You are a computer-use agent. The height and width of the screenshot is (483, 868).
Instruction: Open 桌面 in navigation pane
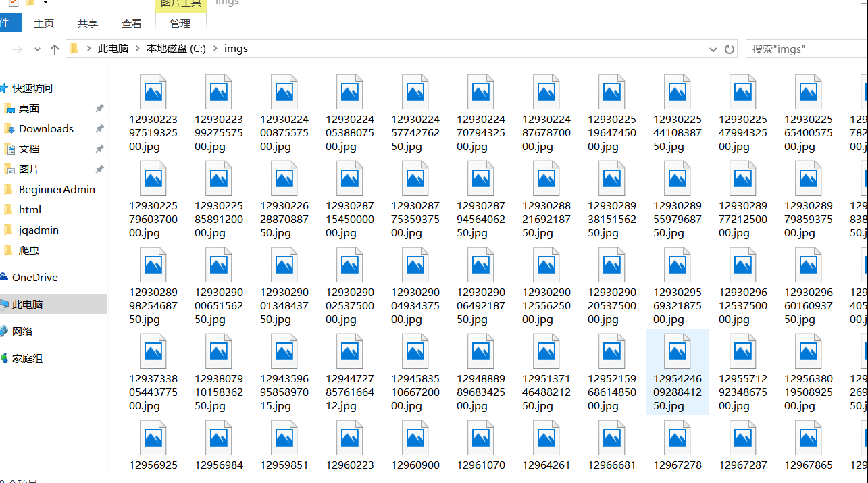point(29,108)
